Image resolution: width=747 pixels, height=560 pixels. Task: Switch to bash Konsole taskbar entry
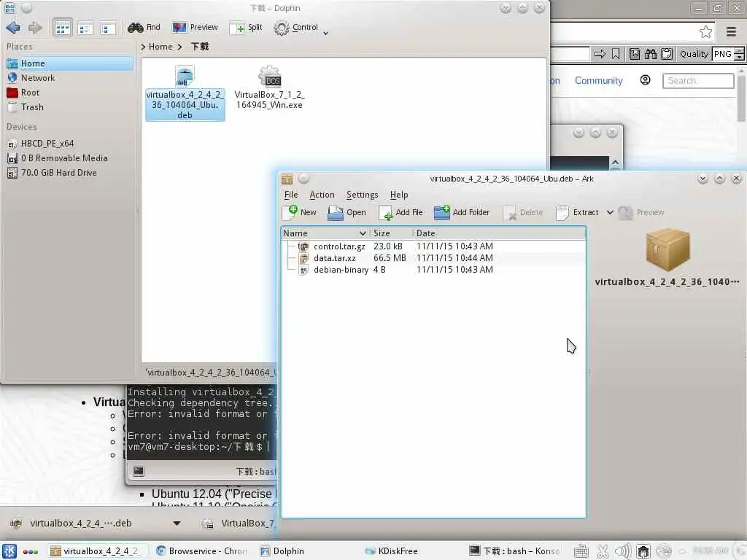(x=514, y=551)
